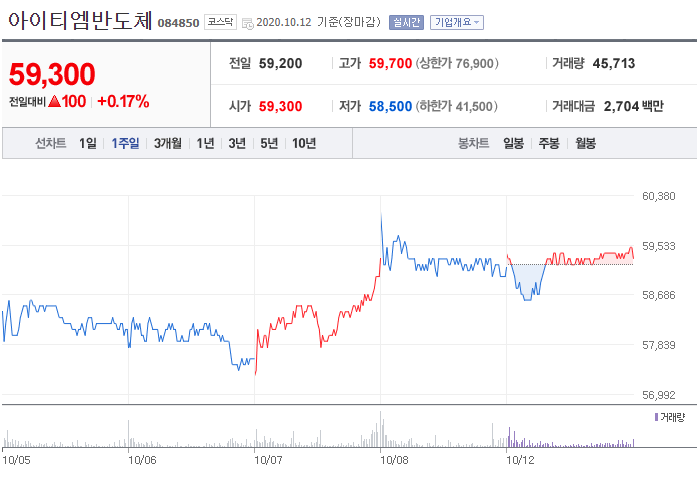Image resolution: width=697 pixels, height=478 pixels.
Task: Click the 10/05 date axis label
Action: click(x=16, y=460)
